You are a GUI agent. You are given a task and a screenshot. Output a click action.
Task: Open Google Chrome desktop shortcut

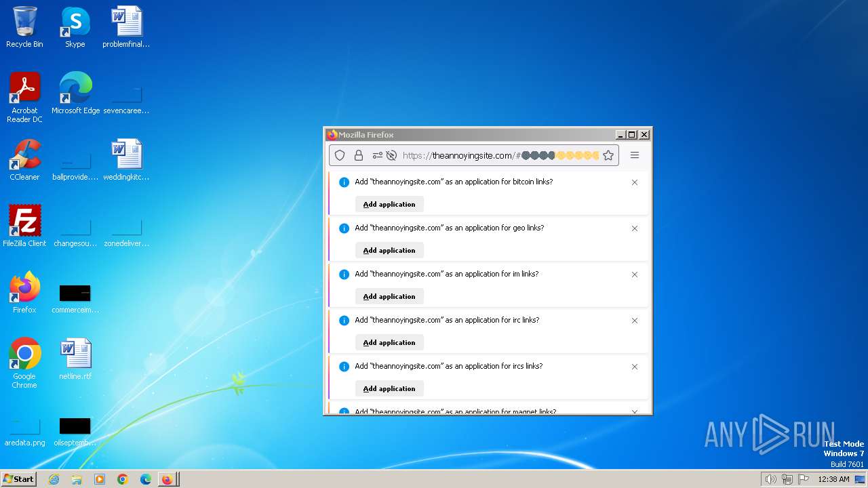24,363
